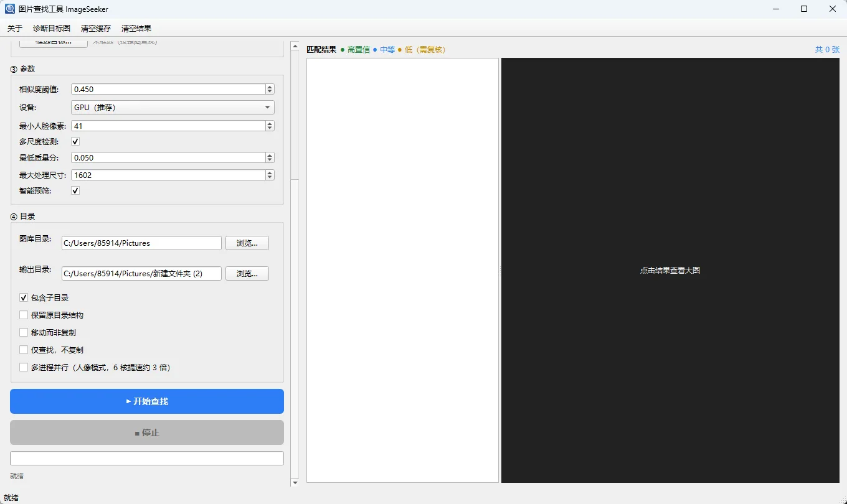Click the 清空缓存 menu item

click(96, 29)
